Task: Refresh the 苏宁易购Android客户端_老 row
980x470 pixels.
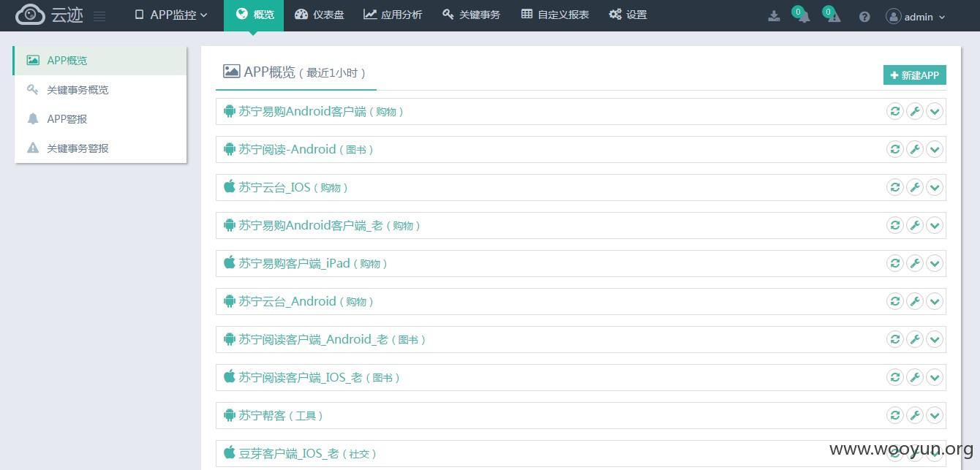Action: (894, 225)
